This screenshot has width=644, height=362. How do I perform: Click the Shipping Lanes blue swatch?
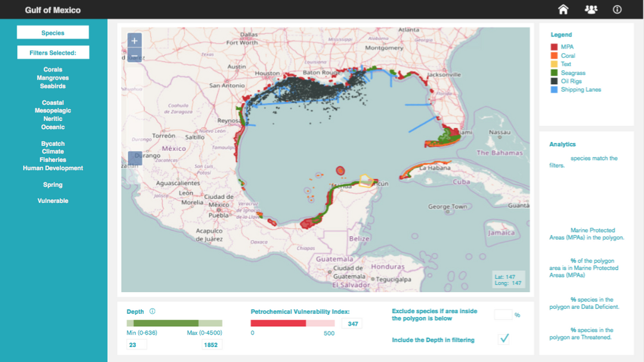click(554, 90)
